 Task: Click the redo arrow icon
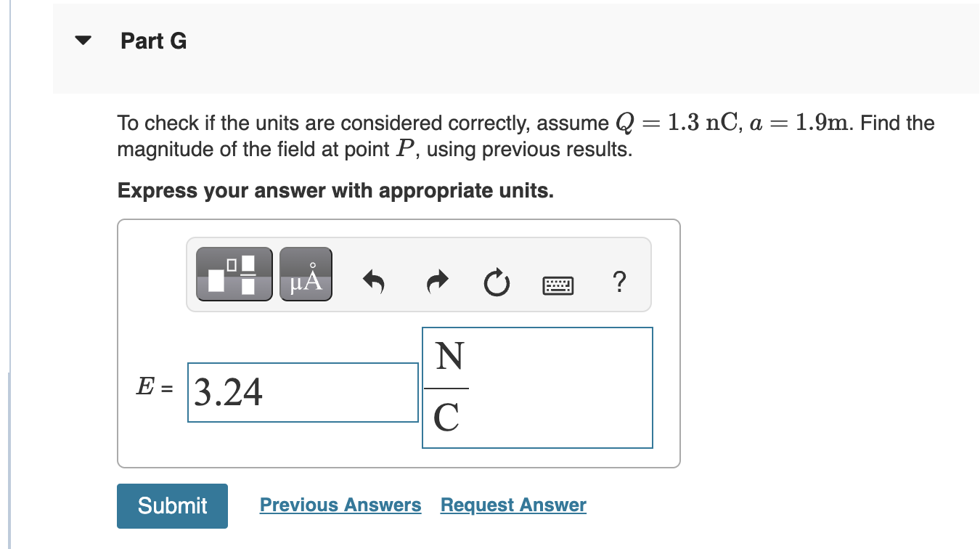click(436, 283)
